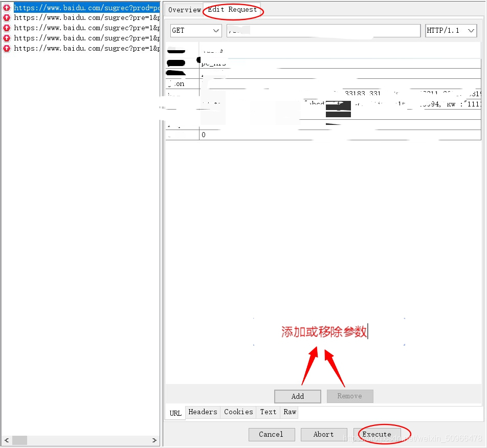This screenshot has width=487, height=448.
Task: Click the right arrow of horizontal scrollbar
Action: (x=154, y=440)
